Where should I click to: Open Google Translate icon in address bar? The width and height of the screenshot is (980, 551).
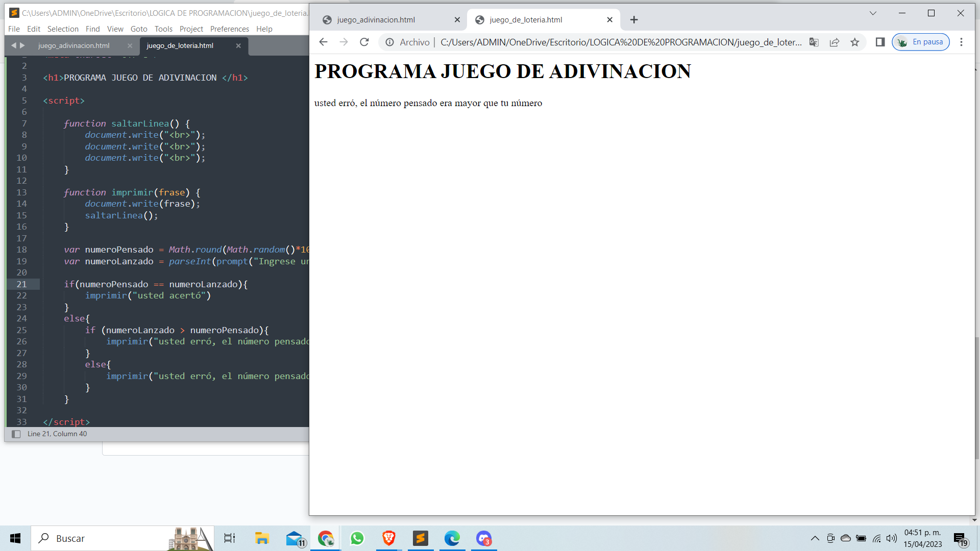[x=814, y=42]
